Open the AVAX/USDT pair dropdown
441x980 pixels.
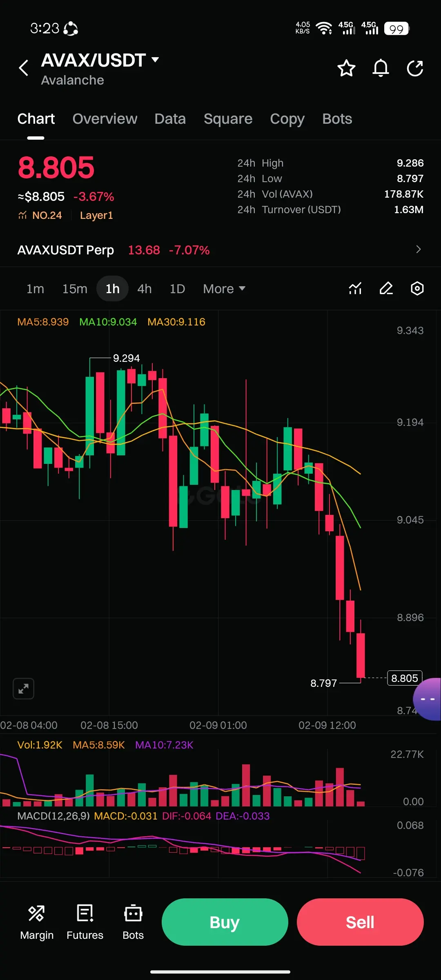click(155, 60)
